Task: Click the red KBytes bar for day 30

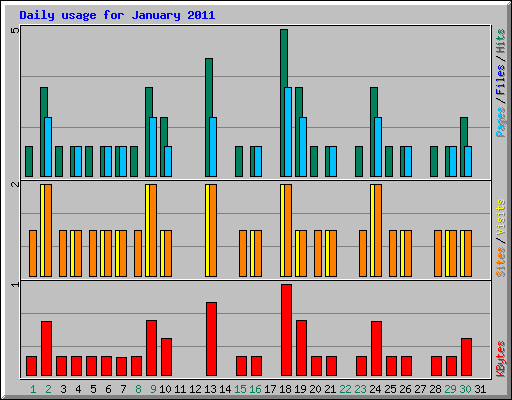Action: pos(466,357)
